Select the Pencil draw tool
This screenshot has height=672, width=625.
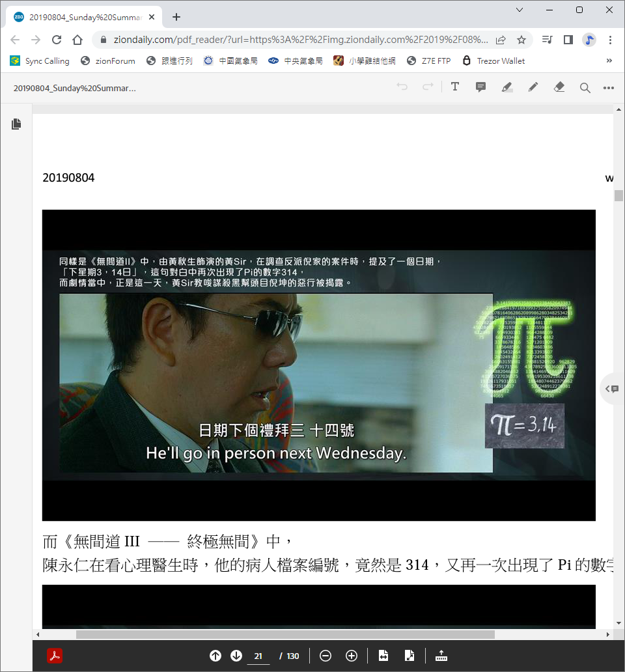[x=533, y=87]
